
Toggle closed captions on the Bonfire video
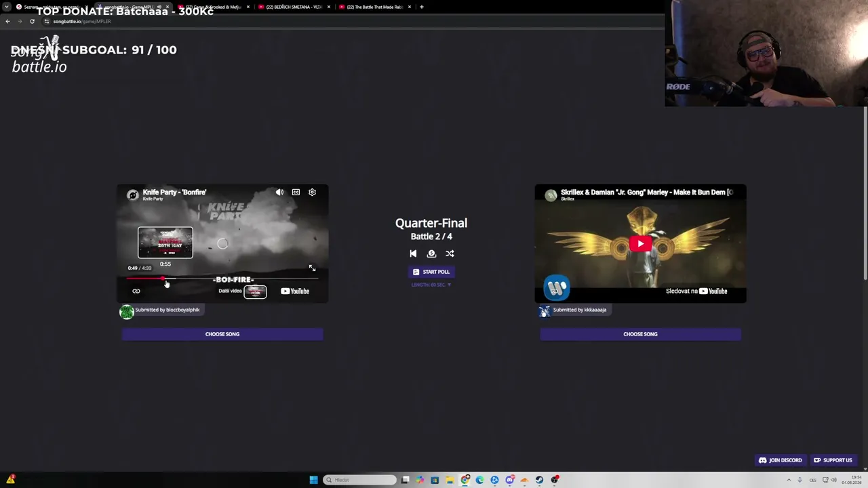pyautogui.click(x=296, y=192)
